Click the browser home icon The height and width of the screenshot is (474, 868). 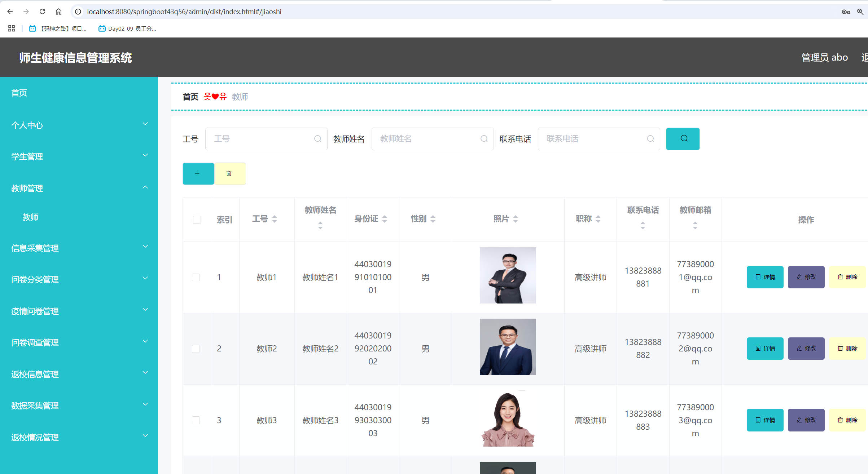click(x=58, y=12)
